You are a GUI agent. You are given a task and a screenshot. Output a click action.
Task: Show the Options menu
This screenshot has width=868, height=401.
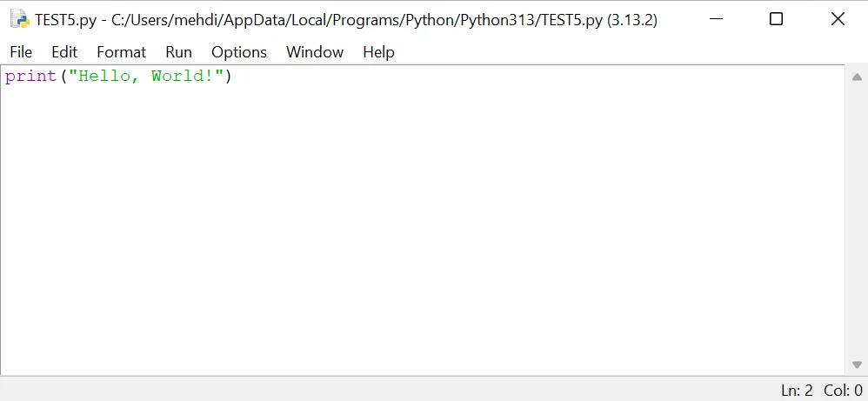[x=239, y=52]
